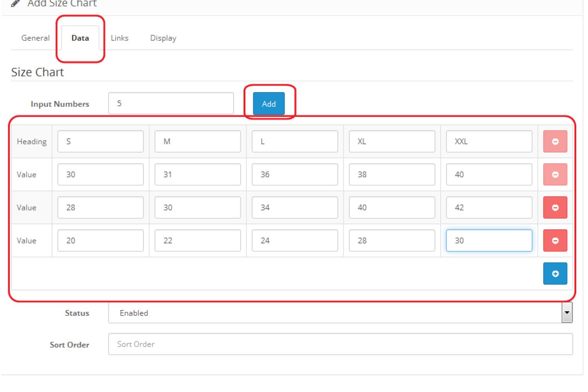Viewport: 588px width, 392px height.
Task: Click the heading field containing XXL
Action: click(x=489, y=141)
